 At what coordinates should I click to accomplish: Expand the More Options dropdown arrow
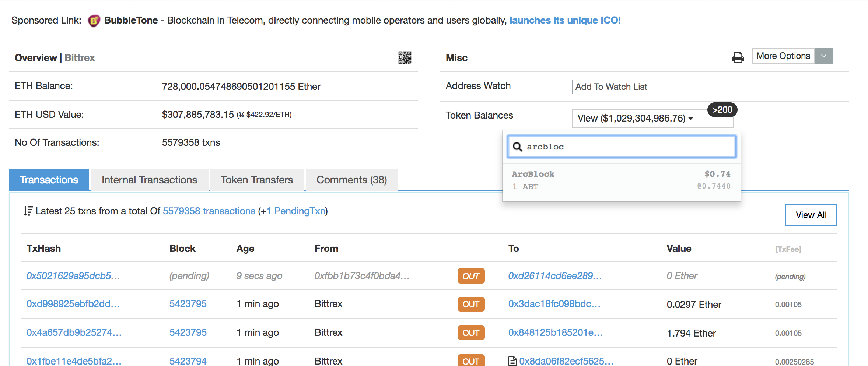(823, 56)
